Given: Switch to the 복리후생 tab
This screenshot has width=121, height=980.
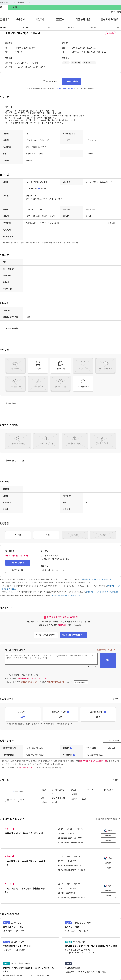Looking at the screenshot, I should (x=71, y=27).
